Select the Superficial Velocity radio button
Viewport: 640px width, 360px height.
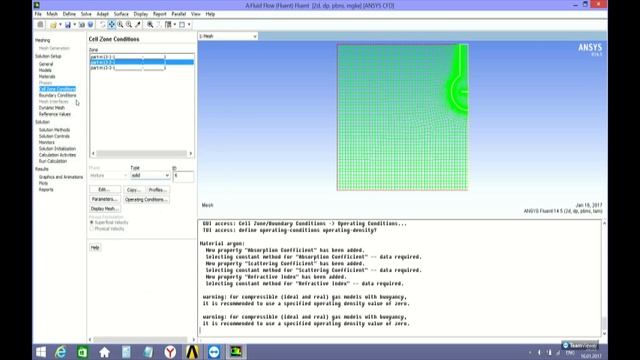click(x=92, y=222)
